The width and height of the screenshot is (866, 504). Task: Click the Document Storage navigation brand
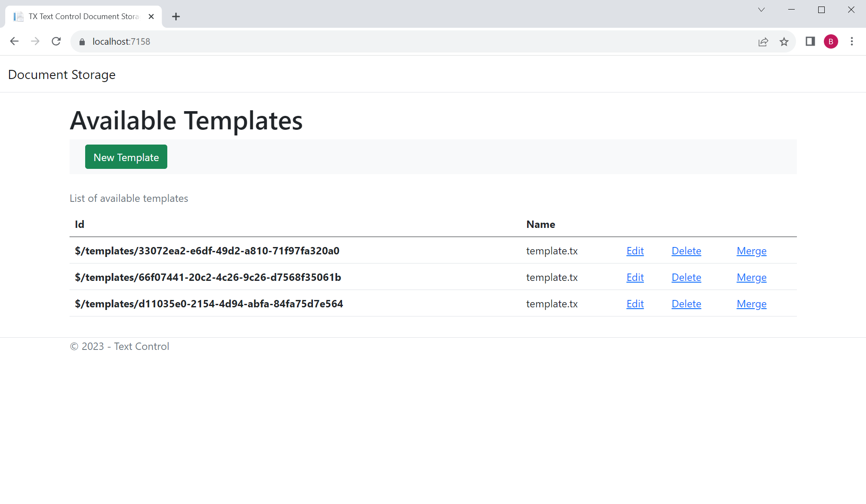(62, 74)
